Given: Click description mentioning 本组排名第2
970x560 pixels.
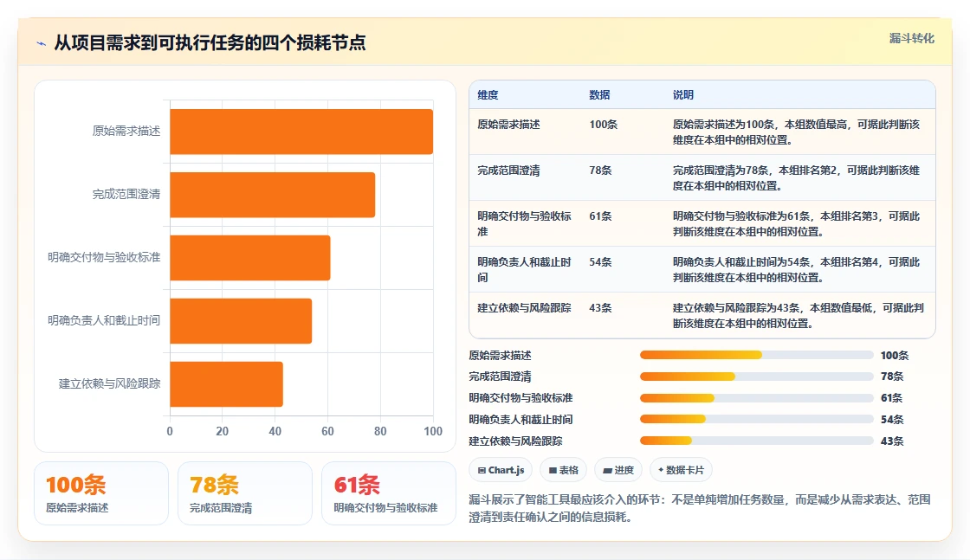Looking at the screenshot, I should tap(796, 178).
